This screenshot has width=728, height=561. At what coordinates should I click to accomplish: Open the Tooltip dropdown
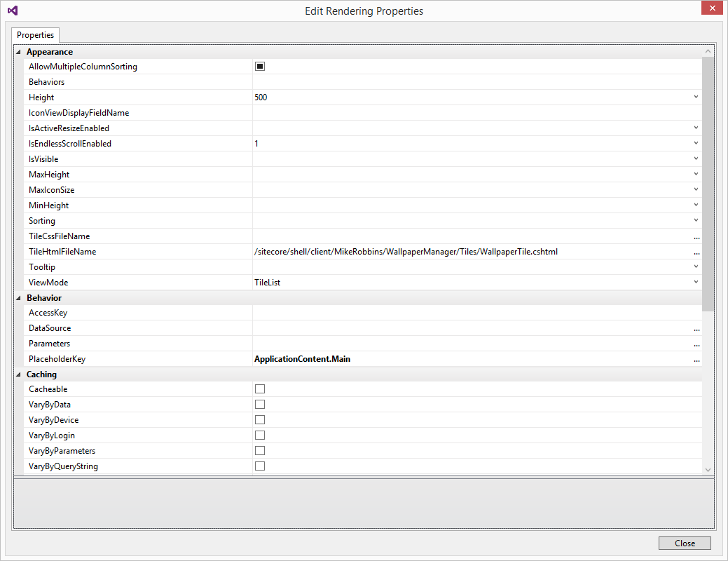pyautogui.click(x=696, y=266)
